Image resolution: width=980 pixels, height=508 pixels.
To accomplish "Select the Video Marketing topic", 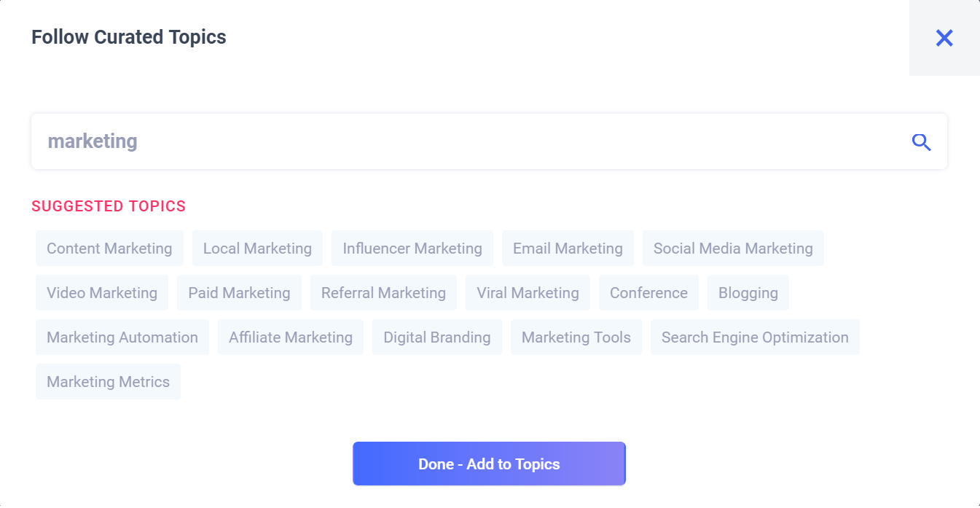I will (x=102, y=293).
